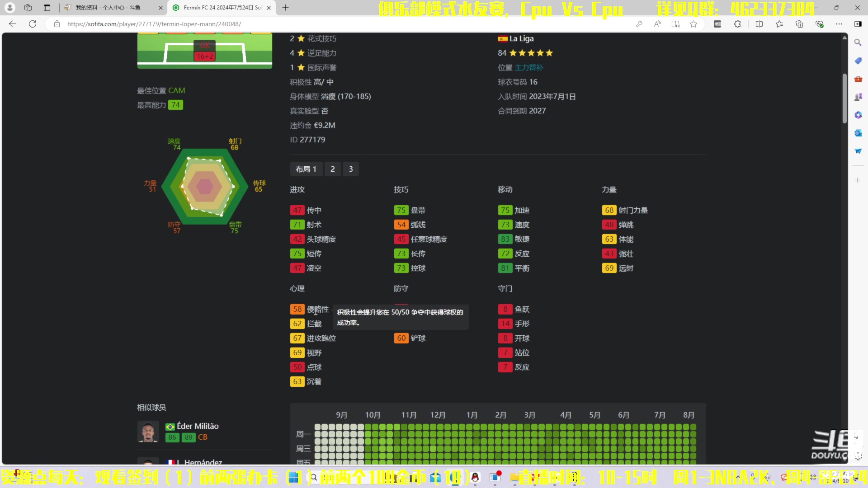Open the shopping tag sidebar icon

(x=858, y=61)
